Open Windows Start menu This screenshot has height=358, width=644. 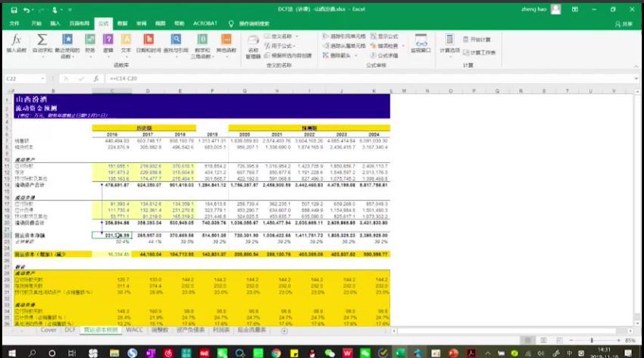[x=12, y=353]
